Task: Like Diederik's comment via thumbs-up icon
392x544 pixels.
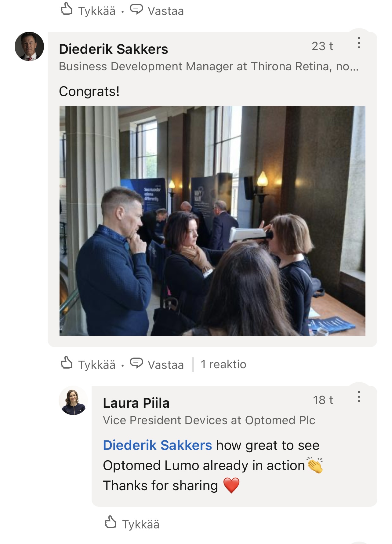Action: [x=67, y=363]
